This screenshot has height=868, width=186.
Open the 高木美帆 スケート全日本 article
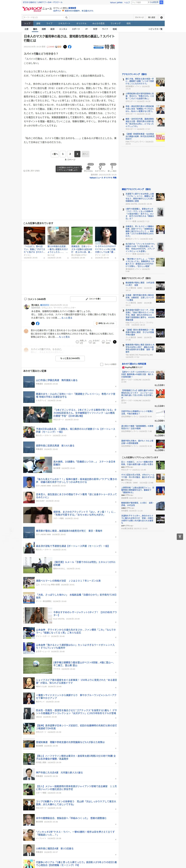click(x=84, y=463)
